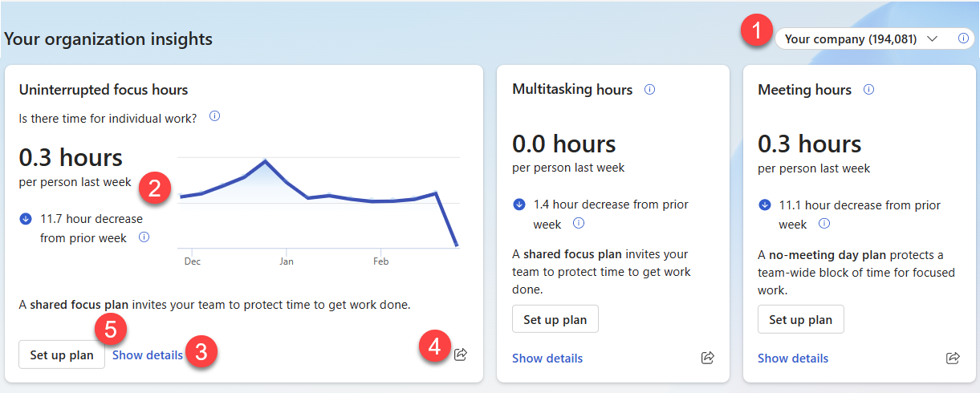Show details for Uninterrupted focus hours
This screenshot has height=393, width=980.
(x=148, y=355)
